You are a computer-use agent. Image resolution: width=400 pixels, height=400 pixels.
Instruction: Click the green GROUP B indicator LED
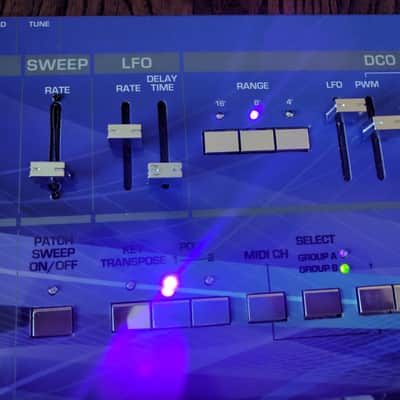[345, 269]
